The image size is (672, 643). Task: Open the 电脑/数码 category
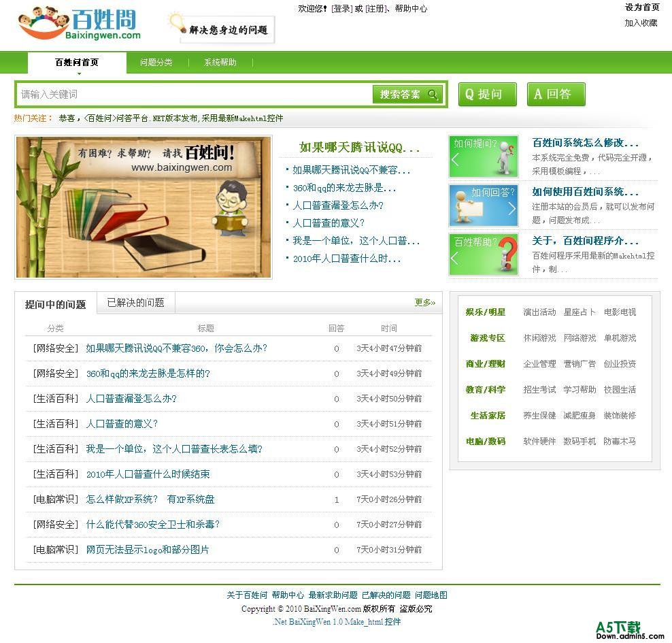coord(486,441)
